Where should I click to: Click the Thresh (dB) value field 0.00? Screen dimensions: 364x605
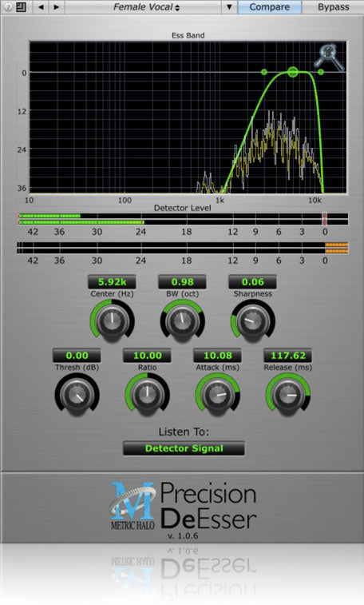pos(77,356)
